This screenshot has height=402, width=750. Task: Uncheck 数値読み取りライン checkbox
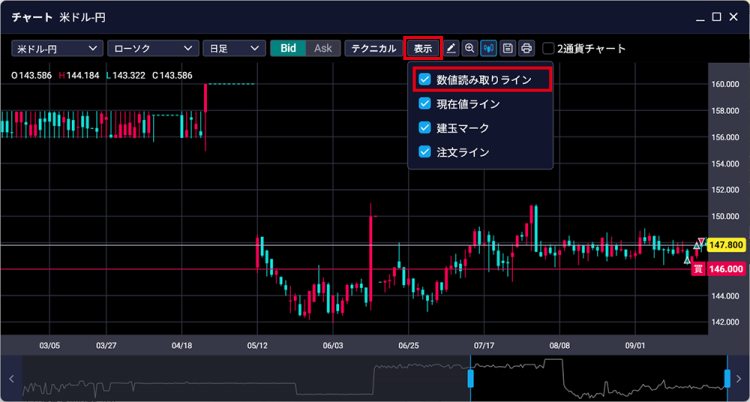(425, 79)
